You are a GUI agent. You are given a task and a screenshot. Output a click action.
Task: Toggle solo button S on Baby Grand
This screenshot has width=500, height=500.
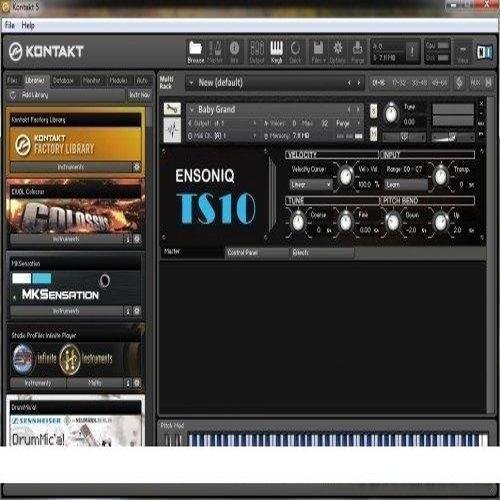[x=373, y=110]
